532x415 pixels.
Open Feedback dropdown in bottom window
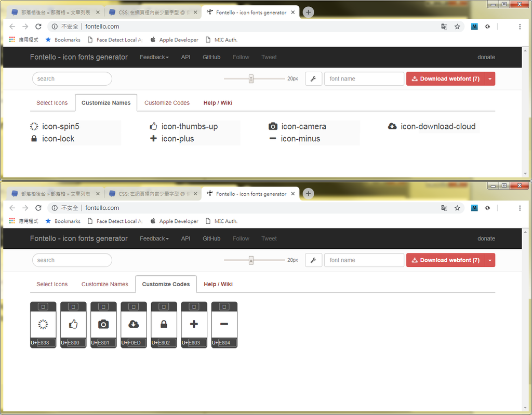click(154, 239)
